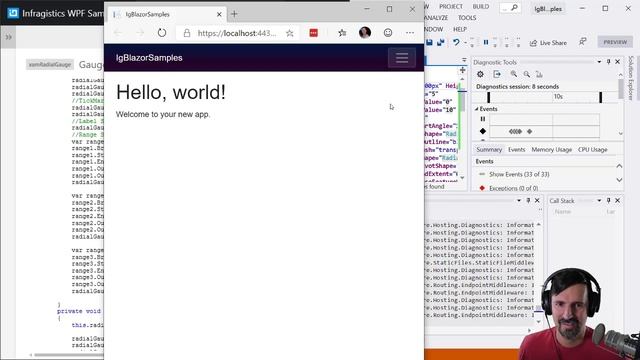
Task: Click Reset View chart icon in Diagnostic Tools
Action: 539,74
